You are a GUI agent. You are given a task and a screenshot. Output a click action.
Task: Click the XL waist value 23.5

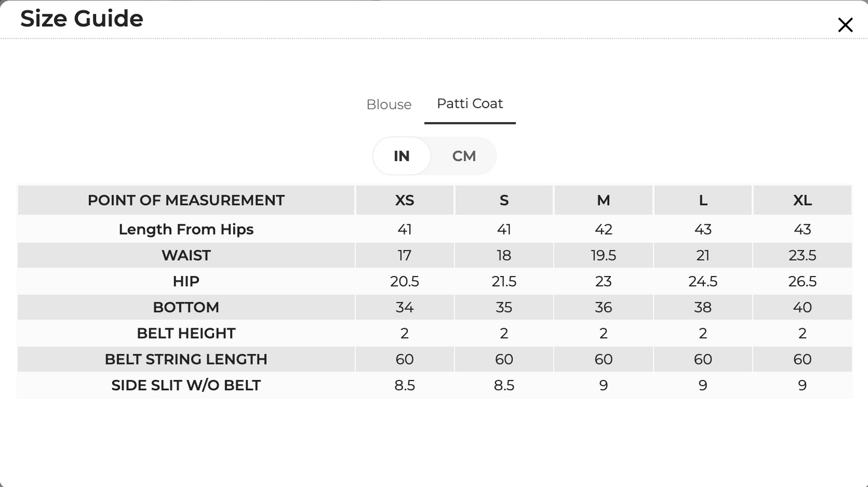pyautogui.click(x=803, y=256)
